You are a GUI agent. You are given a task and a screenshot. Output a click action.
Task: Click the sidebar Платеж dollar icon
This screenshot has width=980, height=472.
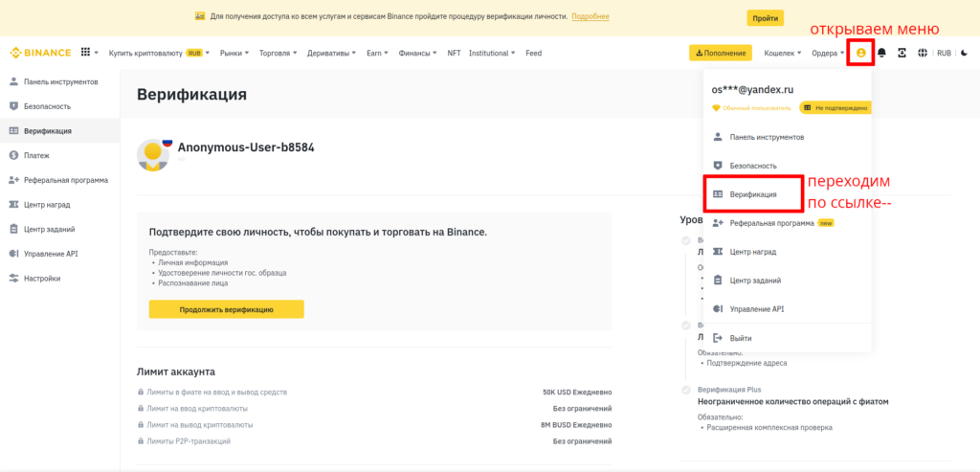(13, 155)
